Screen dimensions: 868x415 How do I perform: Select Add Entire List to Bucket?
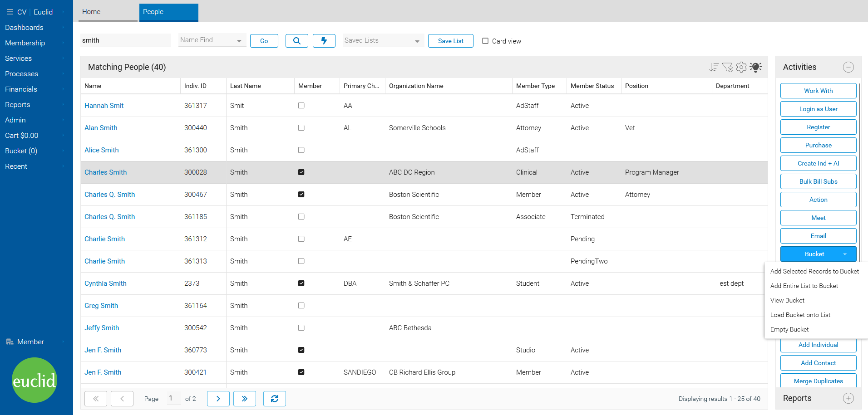click(x=804, y=286)
